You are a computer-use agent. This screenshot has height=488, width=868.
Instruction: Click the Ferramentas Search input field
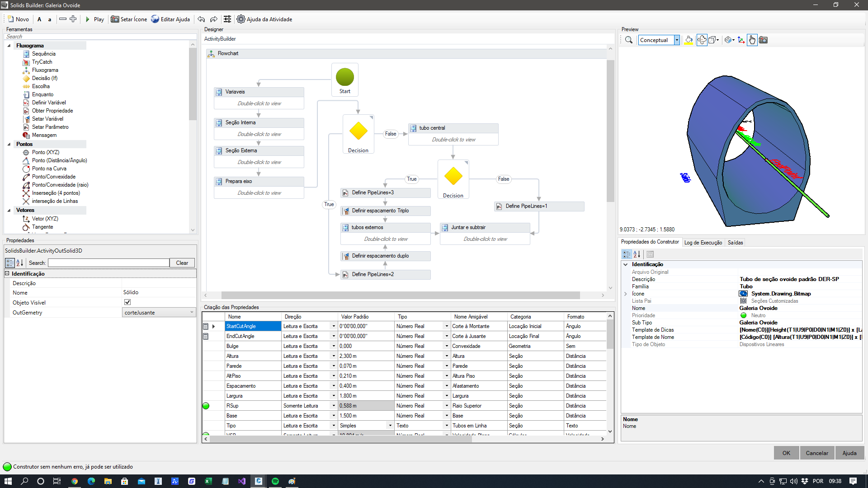[x=99, y=37]
